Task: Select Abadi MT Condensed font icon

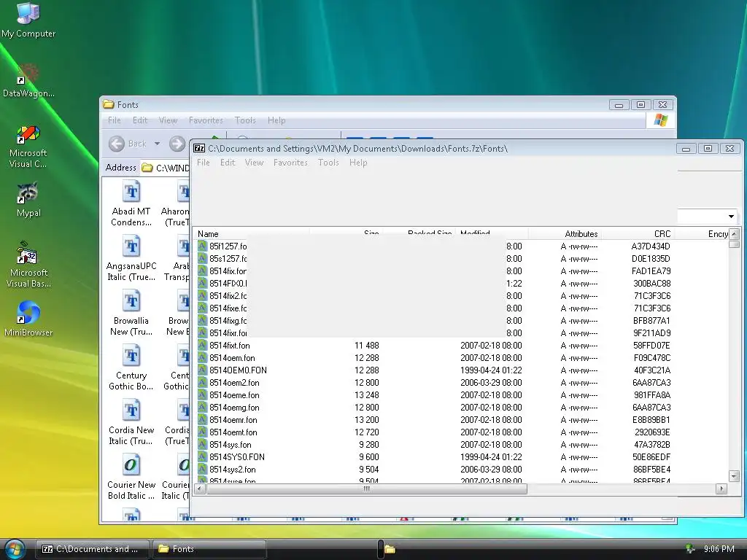Action: pyautogui.click(x=131, y=204)
